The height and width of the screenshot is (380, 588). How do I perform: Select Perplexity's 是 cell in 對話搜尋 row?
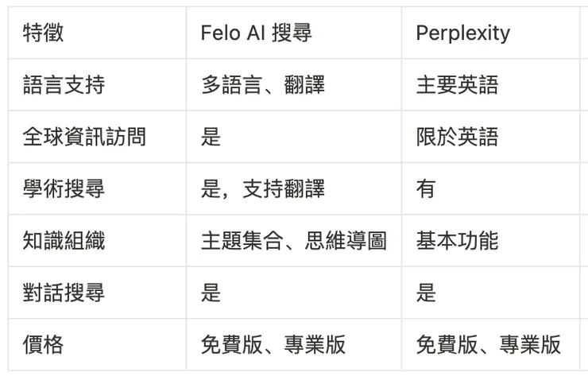click(426, 293)
